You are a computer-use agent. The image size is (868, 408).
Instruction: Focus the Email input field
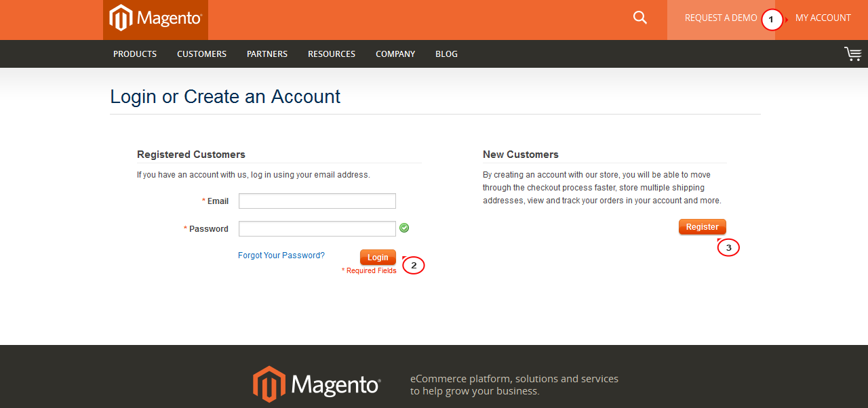click(x=317, y=201)
